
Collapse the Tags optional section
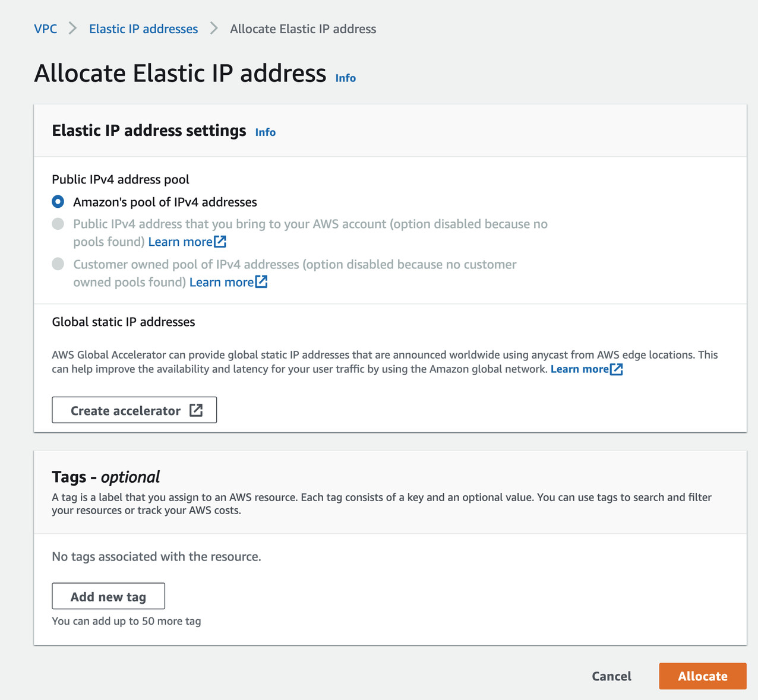(x=105, y=476)
